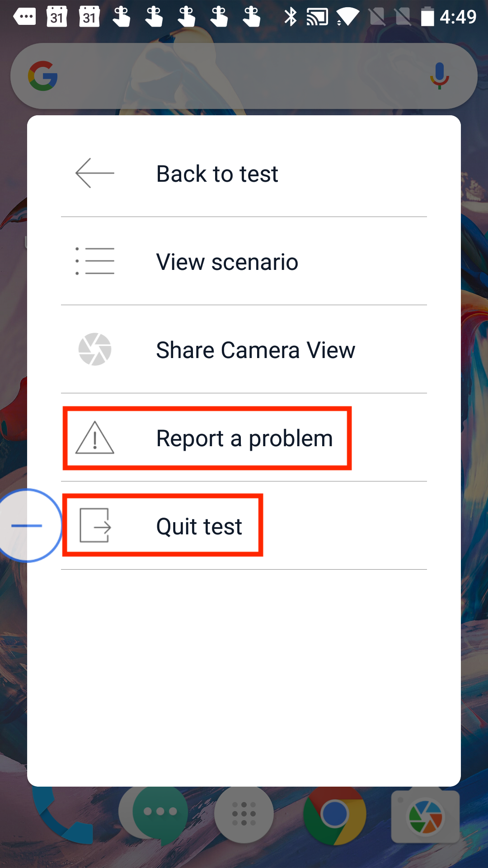Tap the Quit test exit icon
Image resolution: width=488 pixels, height=868 pixels.
click(x=95, y=525)
